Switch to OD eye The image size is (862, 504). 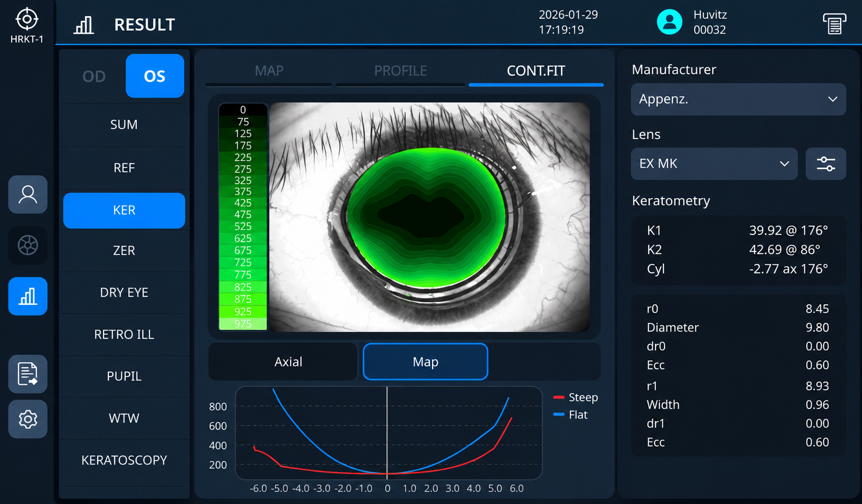(94, 76)
